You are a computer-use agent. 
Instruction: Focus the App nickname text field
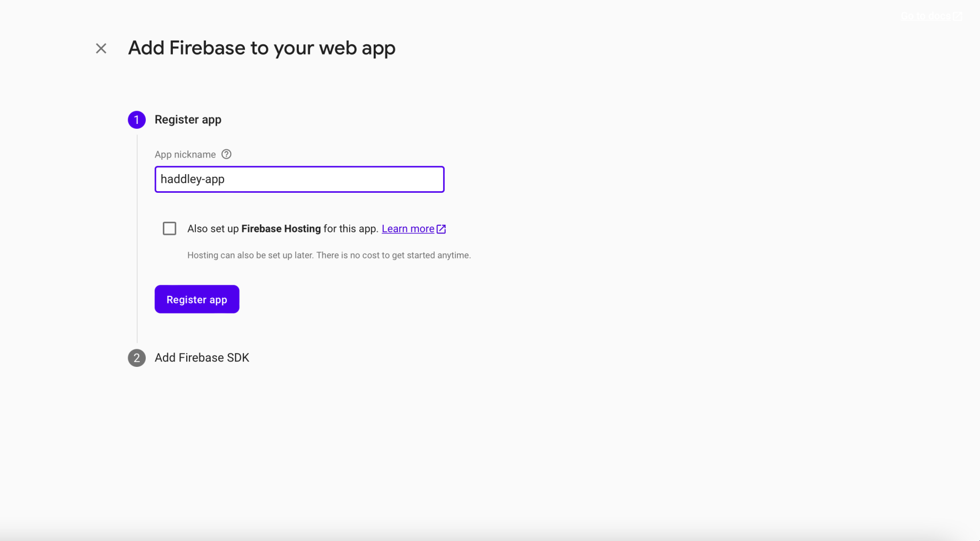(299, 179)
